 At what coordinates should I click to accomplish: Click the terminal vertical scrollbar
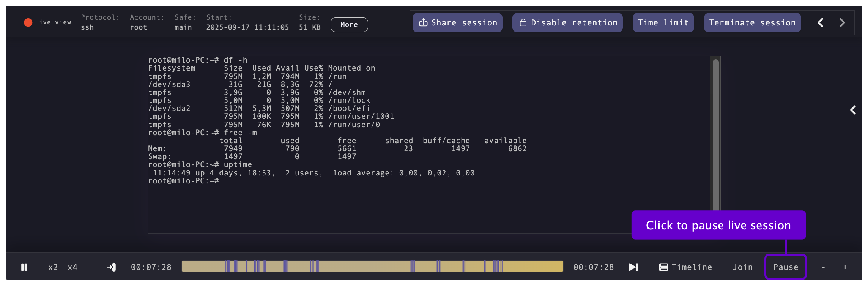715,133
